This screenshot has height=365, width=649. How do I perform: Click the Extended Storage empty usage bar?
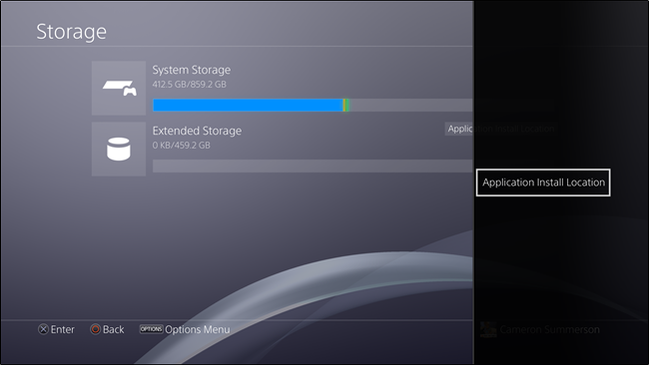(x=312, y=166)
